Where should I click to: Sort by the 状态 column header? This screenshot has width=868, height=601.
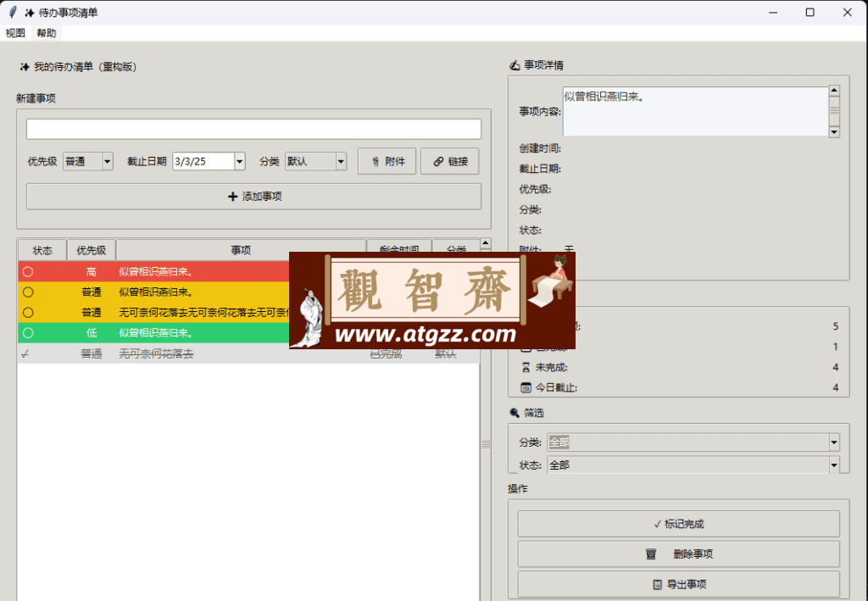[42, 250]
